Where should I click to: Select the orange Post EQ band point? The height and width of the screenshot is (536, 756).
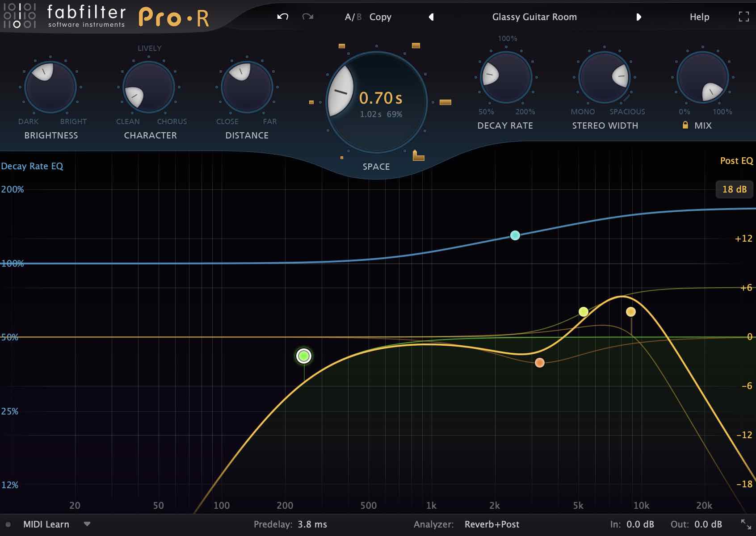(540, 363)
